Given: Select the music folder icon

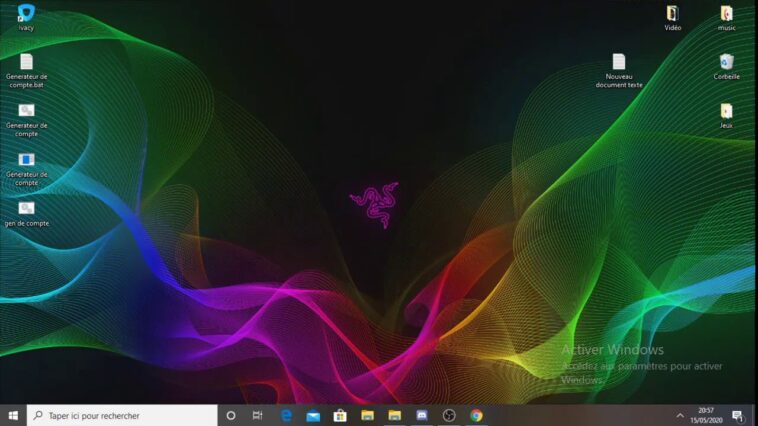Looking at the screenshot, I should click(726, 18).
